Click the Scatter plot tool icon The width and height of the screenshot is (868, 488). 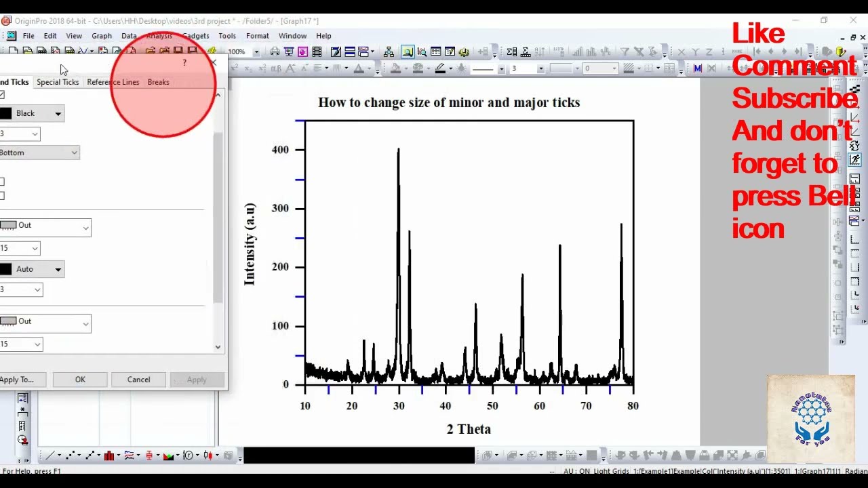[70, 455]
